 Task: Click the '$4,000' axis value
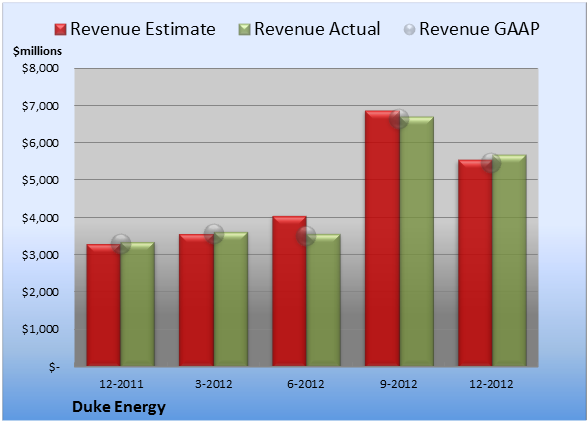pyautogui.click(x=40, y=218)
